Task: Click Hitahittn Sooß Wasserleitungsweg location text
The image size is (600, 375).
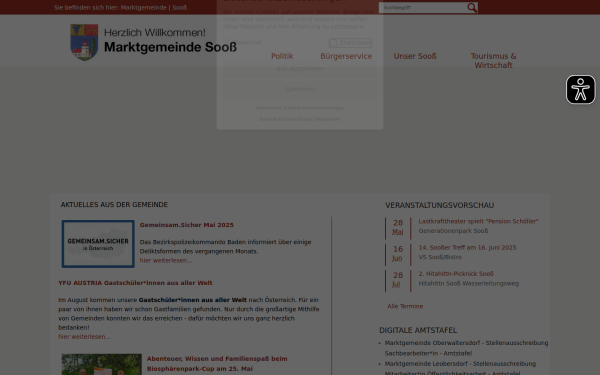Action: 468,284
